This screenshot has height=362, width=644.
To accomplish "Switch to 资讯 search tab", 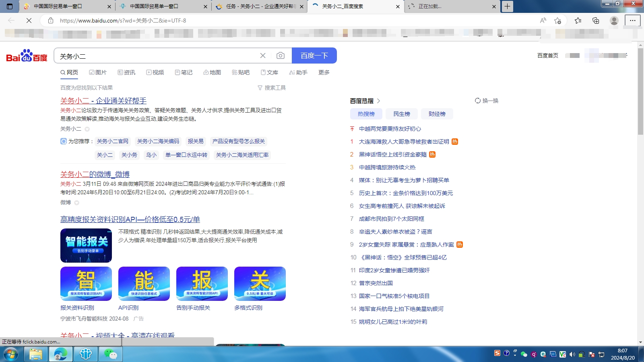I will pos(126,72).
